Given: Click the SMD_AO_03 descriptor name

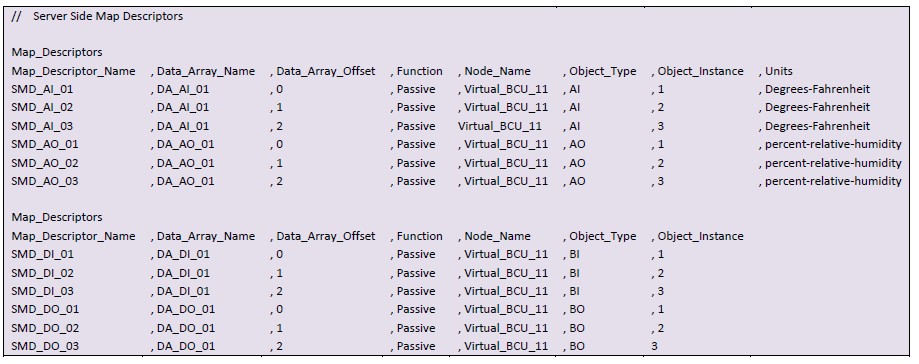Looking at the screenshot, I should click(45, 181).
